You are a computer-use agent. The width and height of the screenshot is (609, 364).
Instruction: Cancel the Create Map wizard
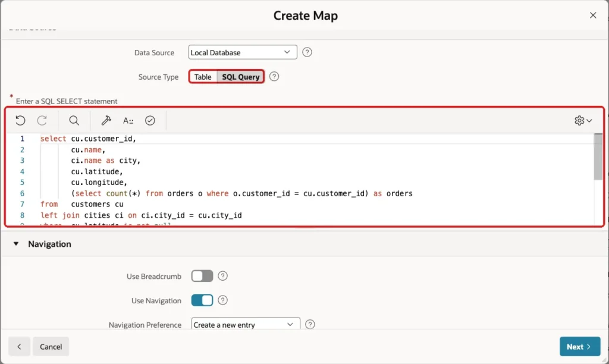point(51,347)
